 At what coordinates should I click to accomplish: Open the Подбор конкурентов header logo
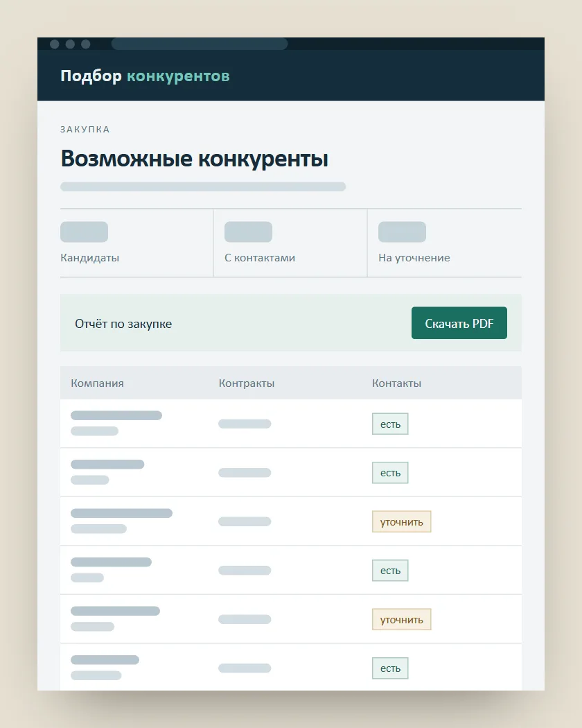coord(145,76)
